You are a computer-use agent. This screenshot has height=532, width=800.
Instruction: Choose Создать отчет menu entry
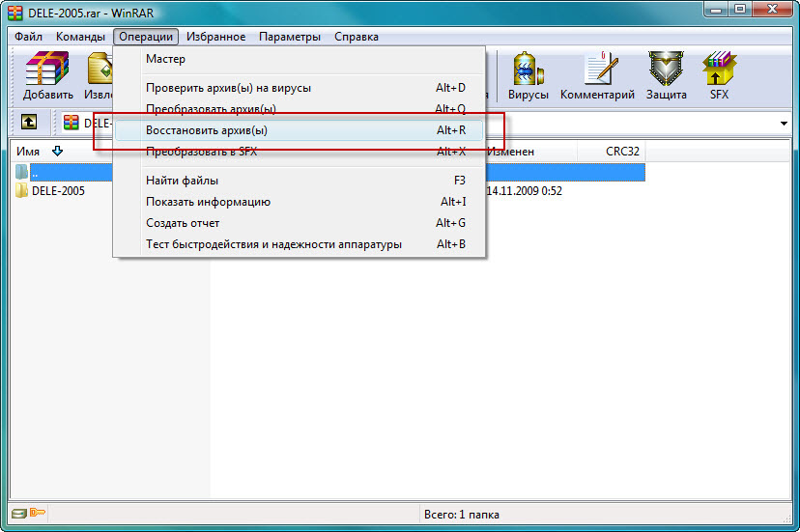point(299,223)
